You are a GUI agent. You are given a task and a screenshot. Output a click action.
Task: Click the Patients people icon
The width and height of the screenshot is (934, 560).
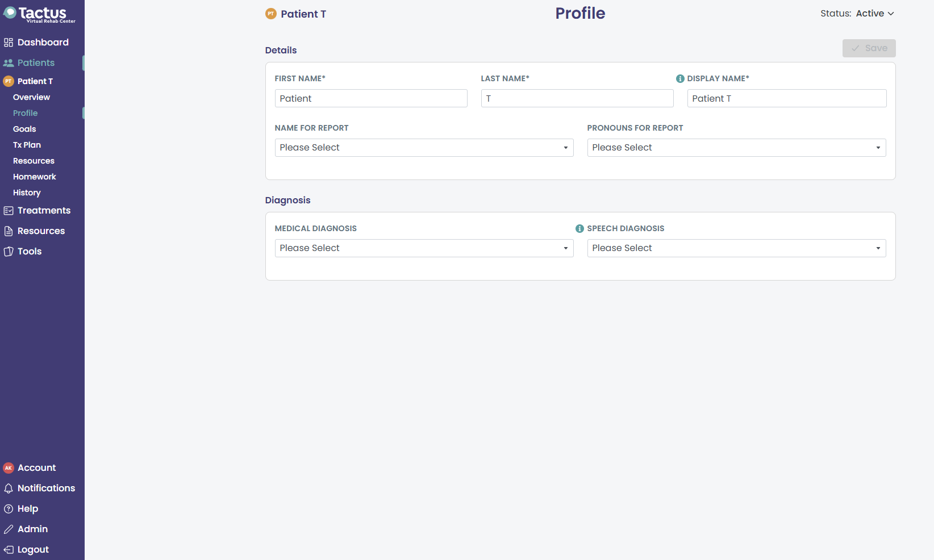point(9,63)
